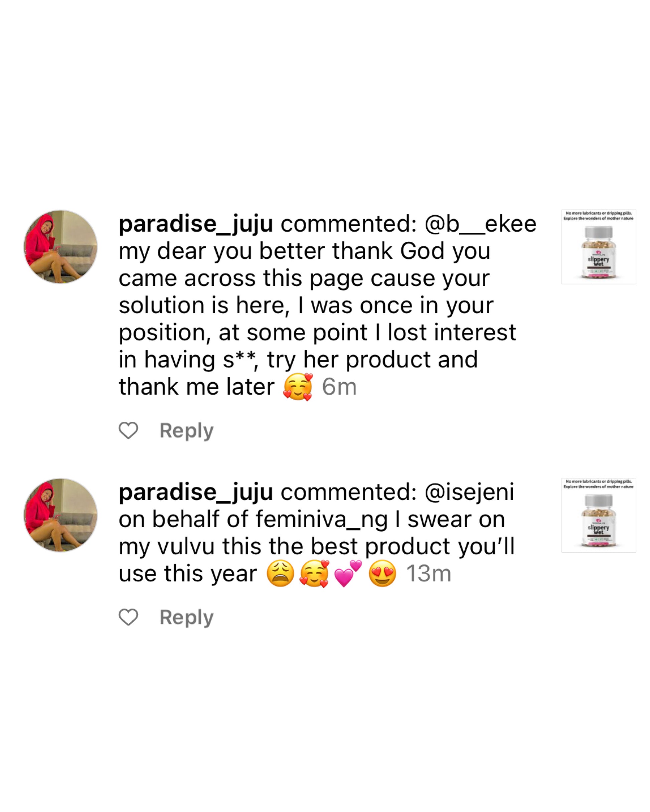Screen dimensions: 650x812
Task: Open paradise_juju username in first comment
Action: pos(196,224)
